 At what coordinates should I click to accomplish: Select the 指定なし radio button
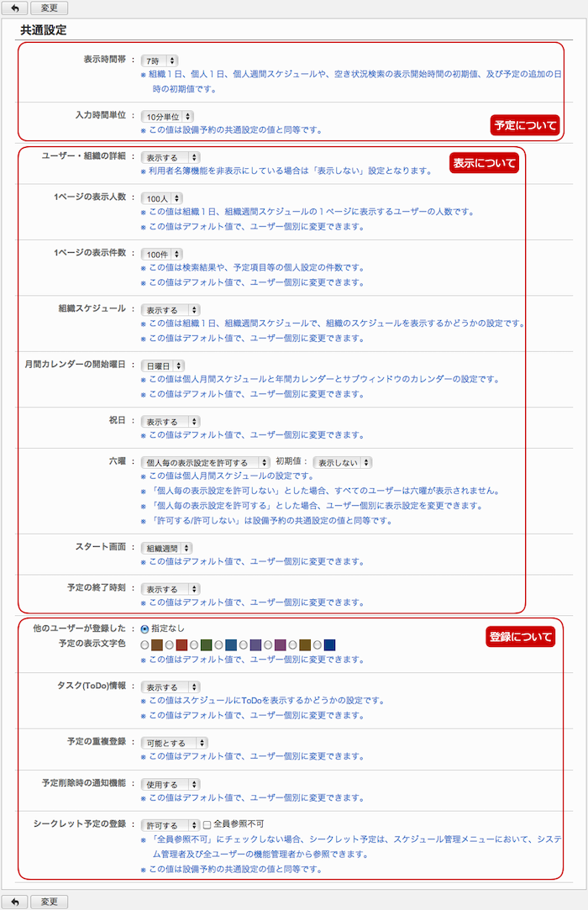[x=144, y=629]
